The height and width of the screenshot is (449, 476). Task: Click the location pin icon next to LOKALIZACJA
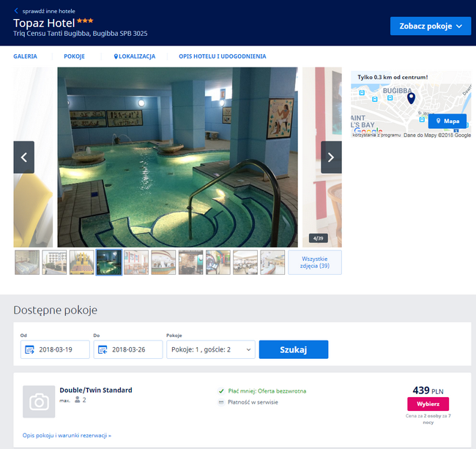pyautogui.click(x=116, y=56)
